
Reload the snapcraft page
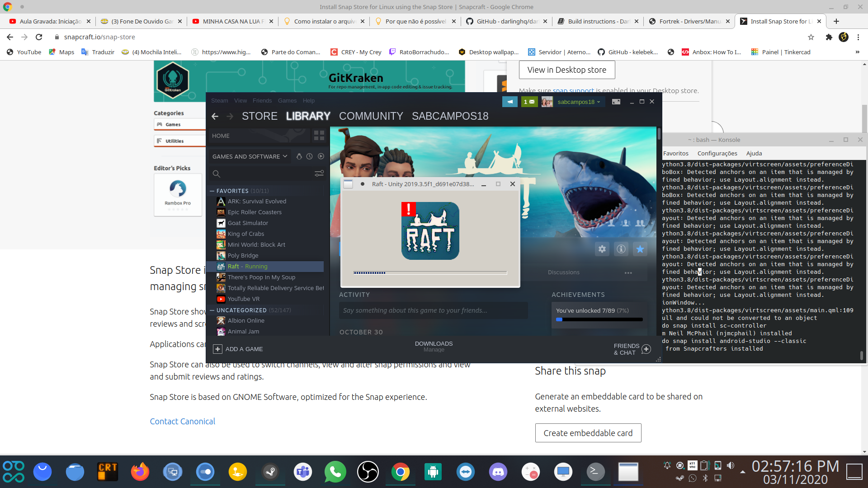pyautogui.click(x=39, y=37)
